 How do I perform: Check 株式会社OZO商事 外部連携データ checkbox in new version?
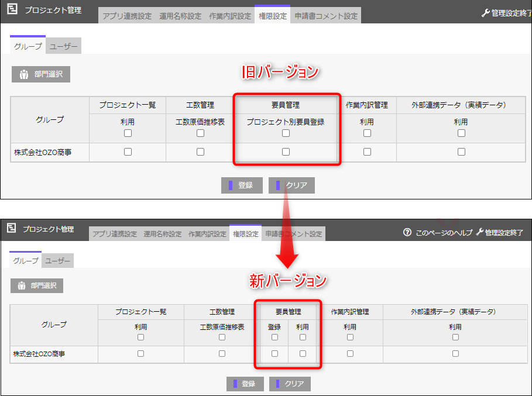(x=455, y=353)
